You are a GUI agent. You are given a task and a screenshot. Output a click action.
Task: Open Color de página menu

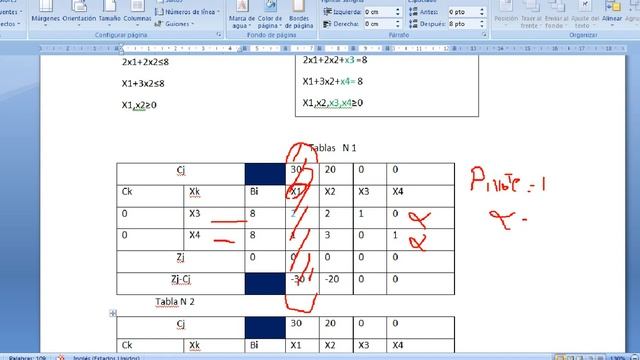point(270,15)
